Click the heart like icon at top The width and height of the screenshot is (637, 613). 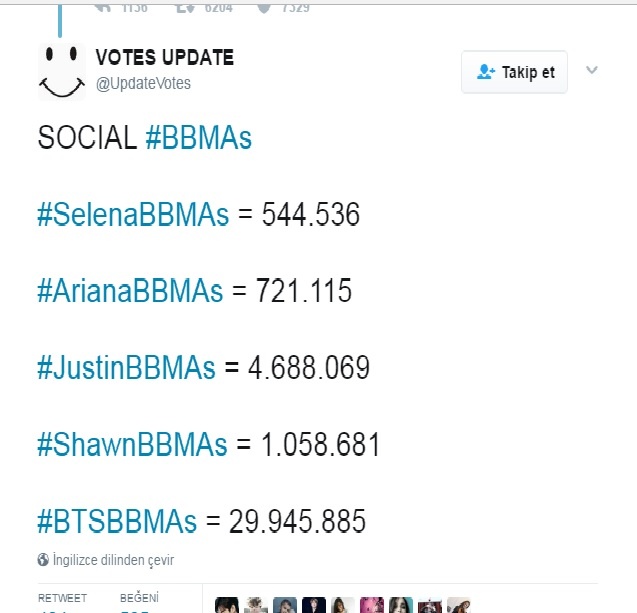click(x=264, y=6)
